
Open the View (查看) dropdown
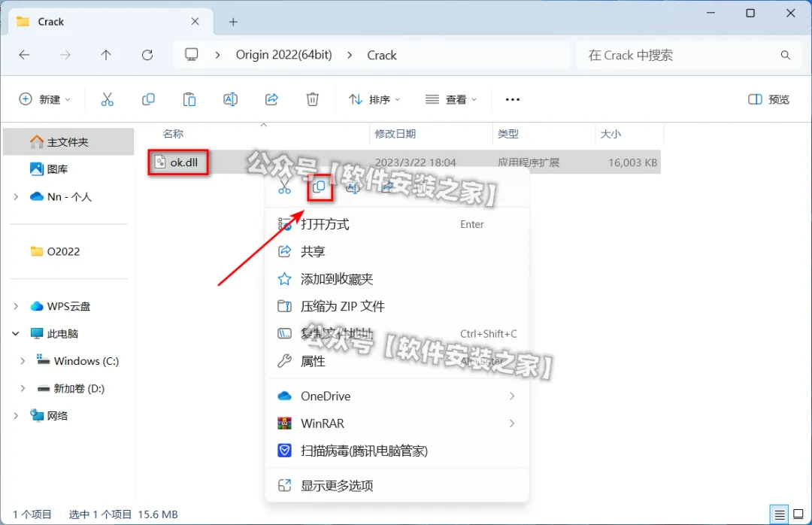[451, 99]
